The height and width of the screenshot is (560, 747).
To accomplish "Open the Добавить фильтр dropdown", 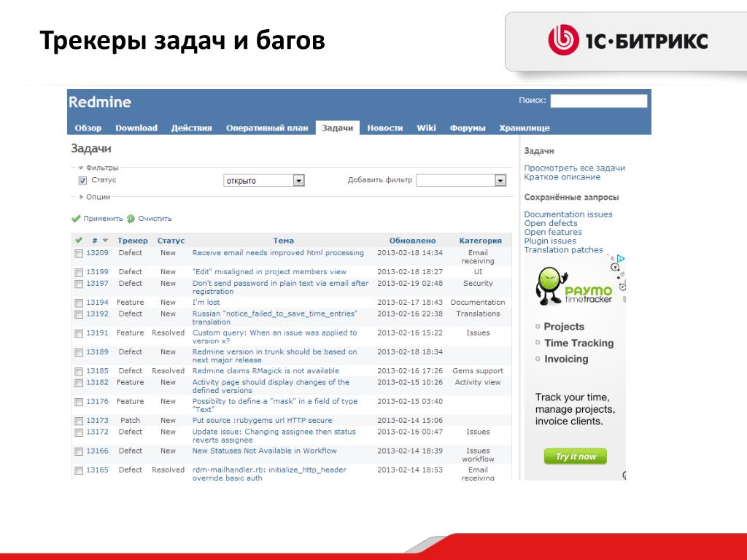I will tap(461, 180).
